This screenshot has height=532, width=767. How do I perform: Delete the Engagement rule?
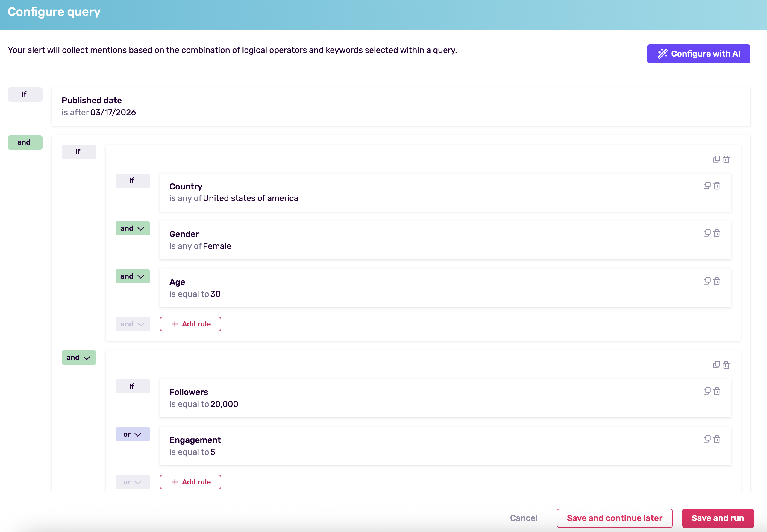717,439
